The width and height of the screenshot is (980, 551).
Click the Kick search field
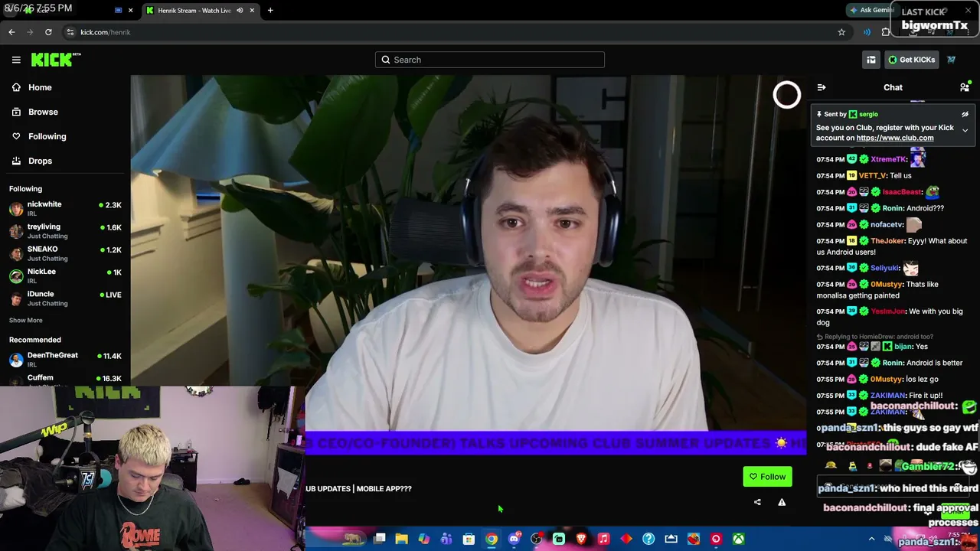click(490, 60)
